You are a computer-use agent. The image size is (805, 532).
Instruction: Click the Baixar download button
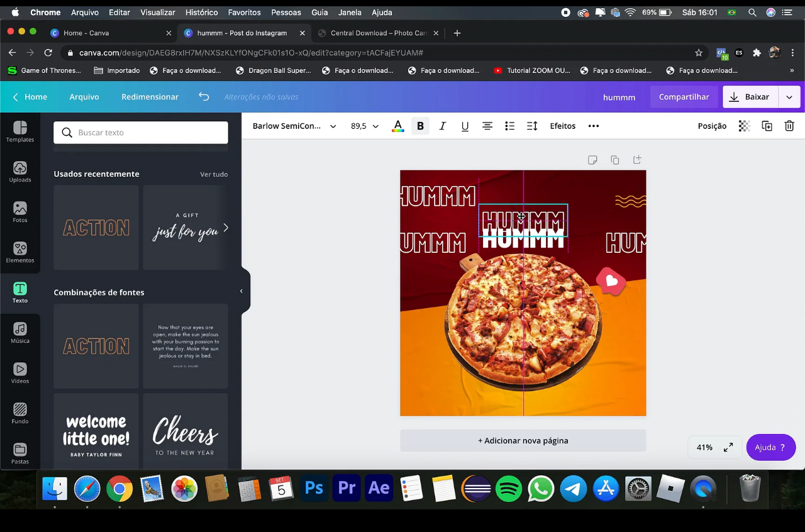[750, 97]
